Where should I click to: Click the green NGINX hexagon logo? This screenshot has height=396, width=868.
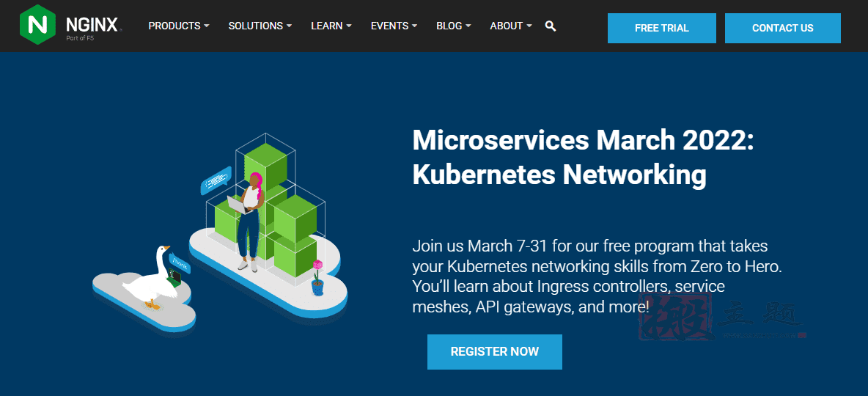pos(37,24)
